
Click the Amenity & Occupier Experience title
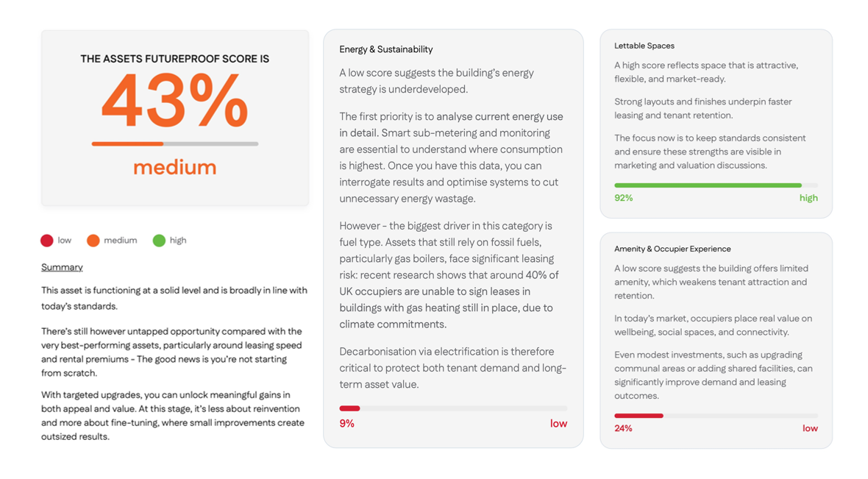(672, 249)
